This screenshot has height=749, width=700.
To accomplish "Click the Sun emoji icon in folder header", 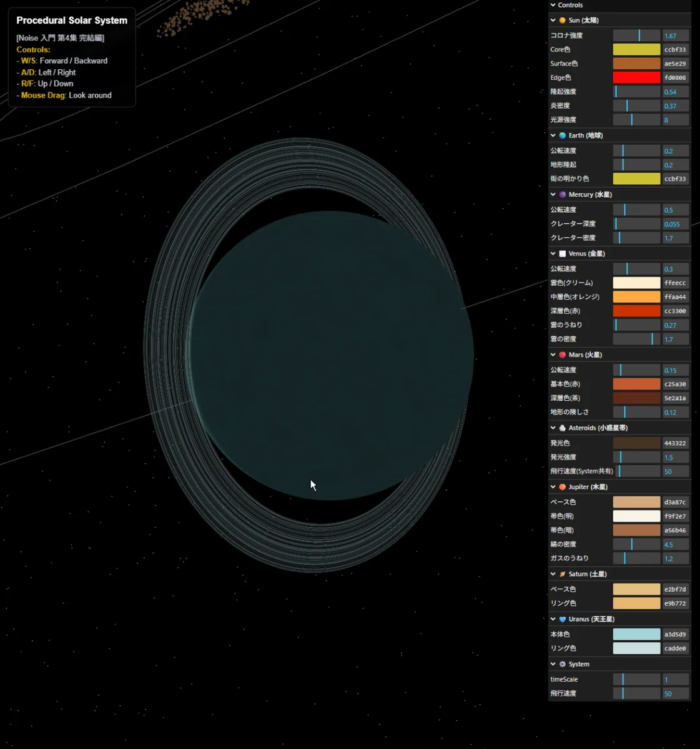I will click(x=562, y=21).
